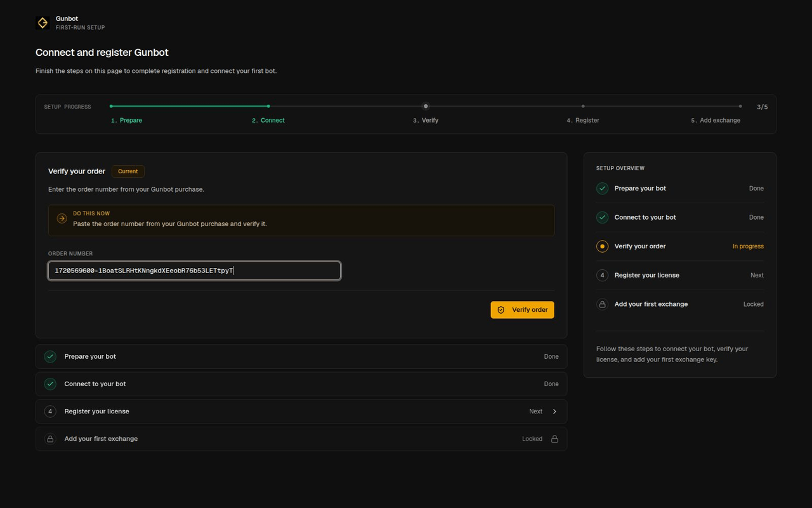This screenshot has width=812, height=508.
Task: Click the lock icon in Setup Overview
Action: tap(602, 304)
